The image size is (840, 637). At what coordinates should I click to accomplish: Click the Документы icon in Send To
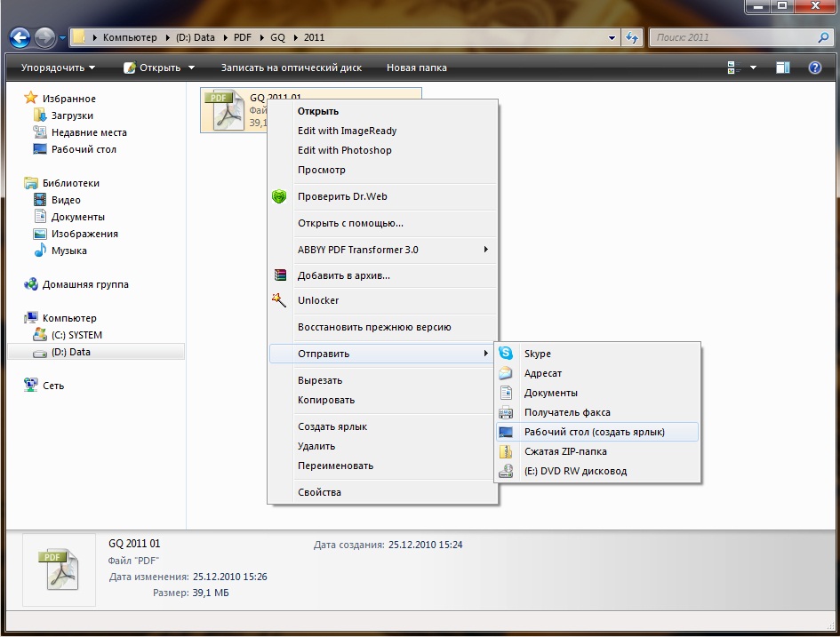coord(507,393)
